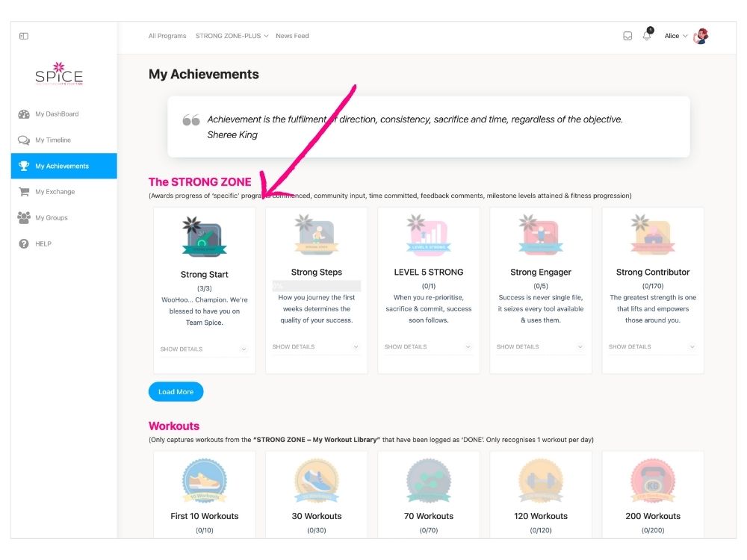Click Alice's profile avatar
747x560 pixels.
[701, 36]
